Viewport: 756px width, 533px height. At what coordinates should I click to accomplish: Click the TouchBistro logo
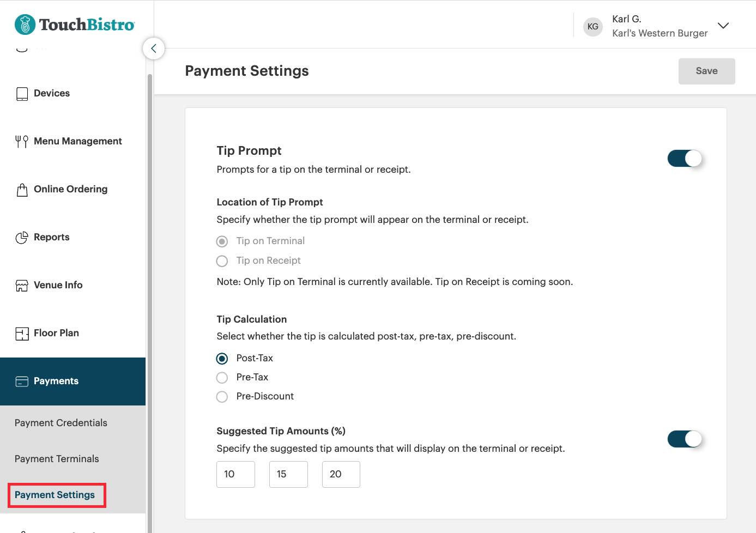[x=74, y=24]
